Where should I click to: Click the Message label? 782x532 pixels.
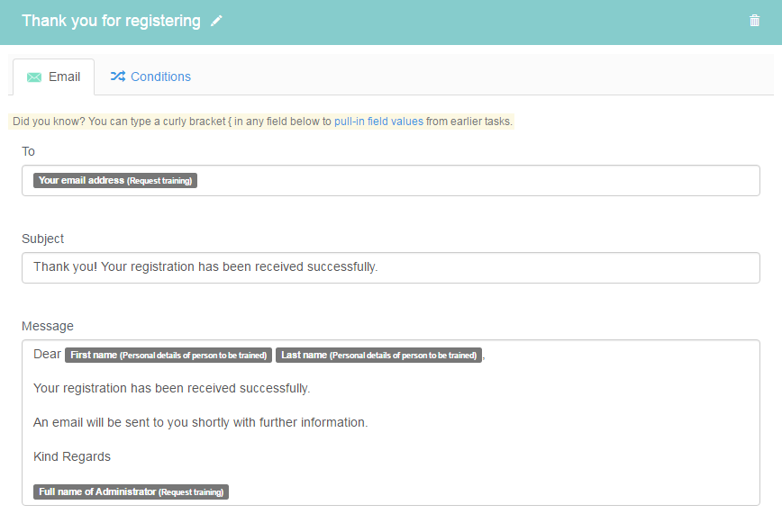(x=48, y=326)
